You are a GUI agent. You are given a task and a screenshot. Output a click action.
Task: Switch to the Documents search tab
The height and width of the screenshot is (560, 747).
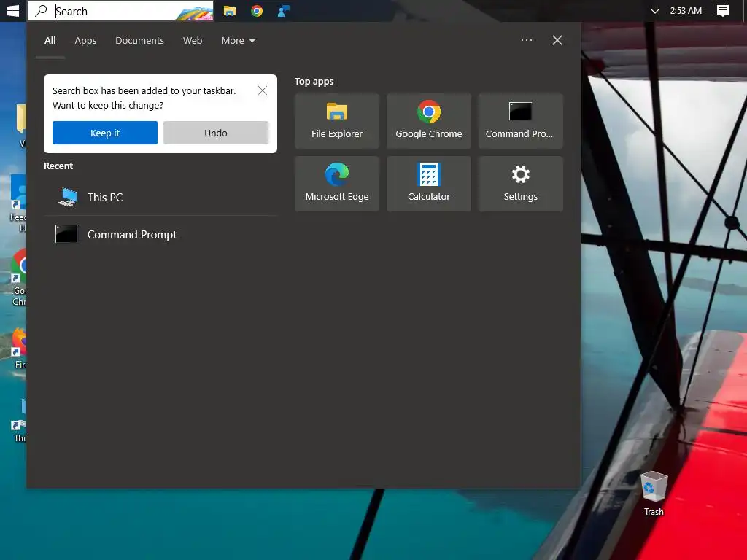pos(139,41)
